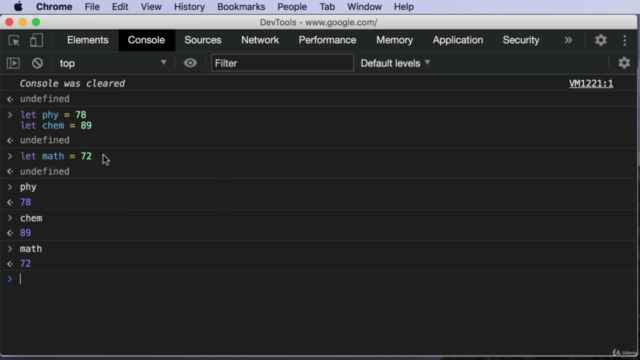Clear the console with the ban icon
Viewport: 640px width, 360px height.
(x=37, y=63)
